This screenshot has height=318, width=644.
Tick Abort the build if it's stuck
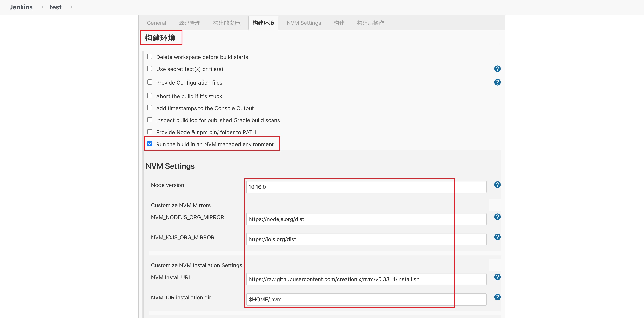coord(150,96)
